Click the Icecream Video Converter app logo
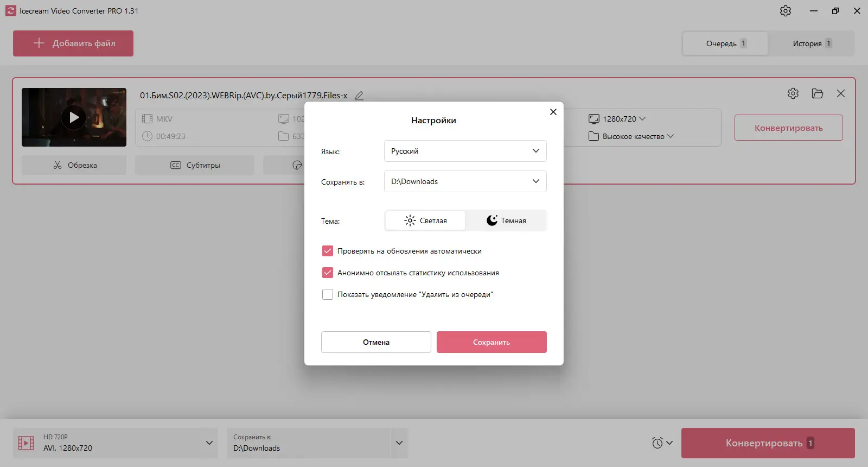The width and height of the screenshot is (868, 467). 11,11
